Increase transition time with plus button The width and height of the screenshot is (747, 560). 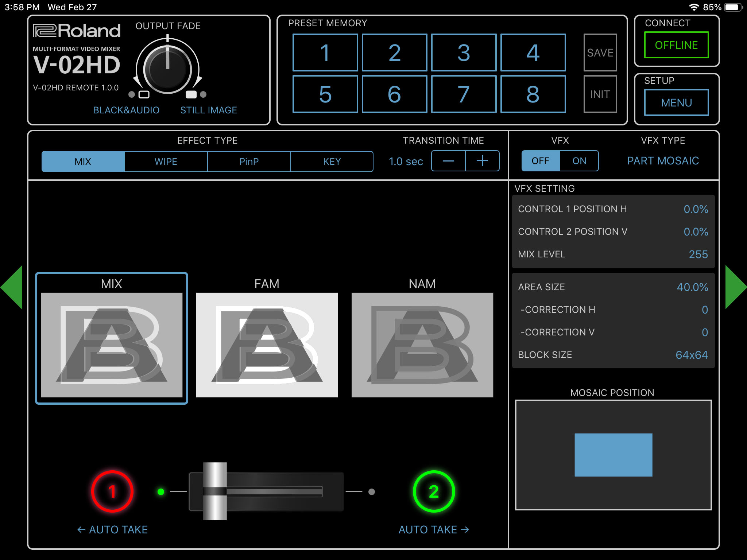482,161
